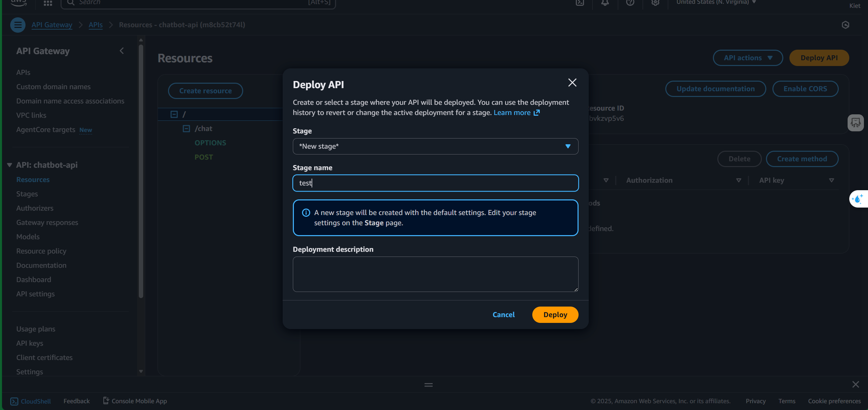This screenshot has height=410, width=868.
Task: Click the info icon in stage alert
Action: click(306, 213)
